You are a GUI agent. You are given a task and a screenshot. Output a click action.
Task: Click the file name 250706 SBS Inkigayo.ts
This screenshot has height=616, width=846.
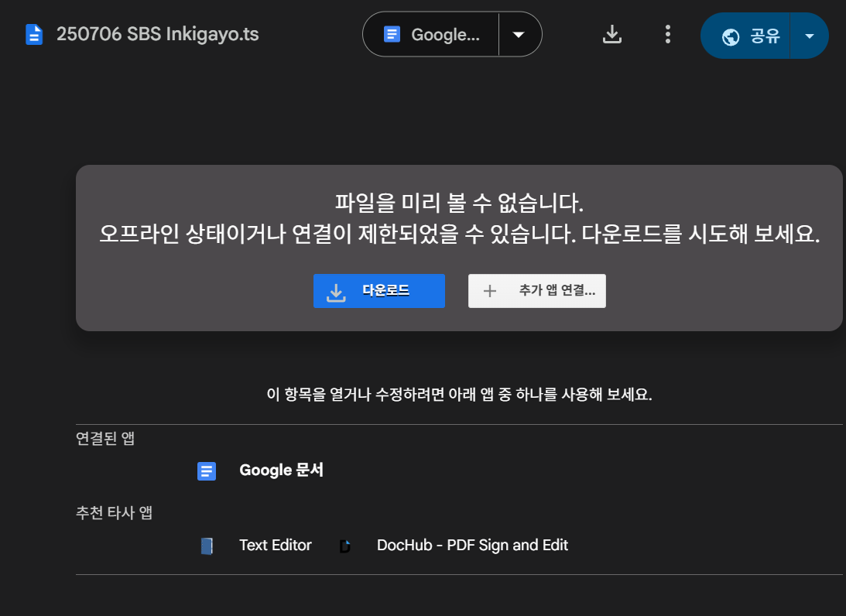coord(158,34)
